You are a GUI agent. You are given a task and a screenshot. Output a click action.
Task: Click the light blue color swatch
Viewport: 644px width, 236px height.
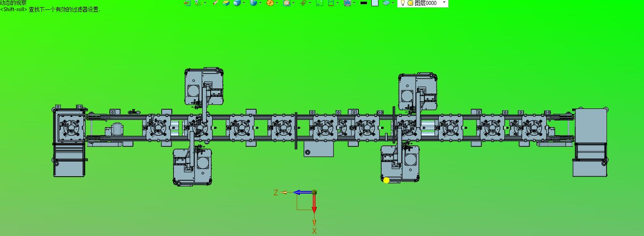pyautogui.click(x=375, y=3)
